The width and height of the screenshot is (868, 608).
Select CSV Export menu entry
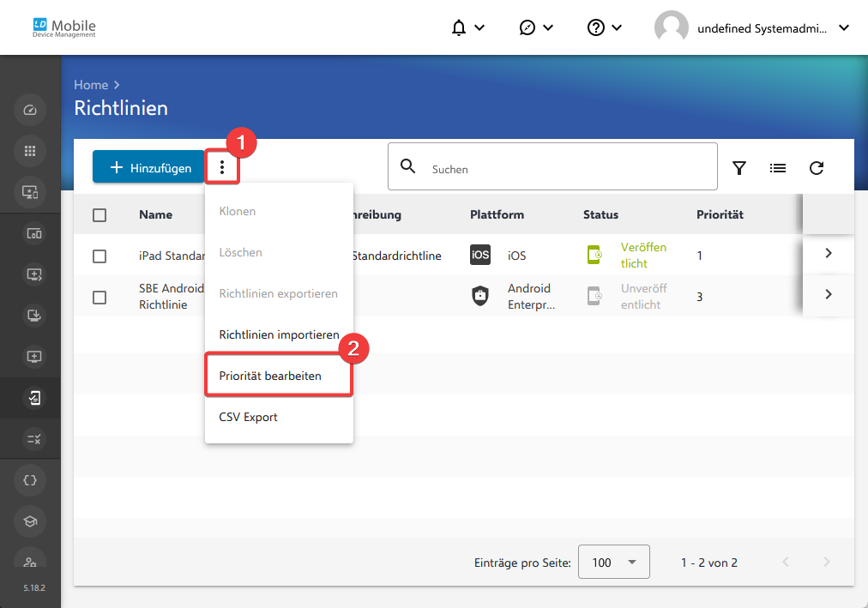(279, 417)
